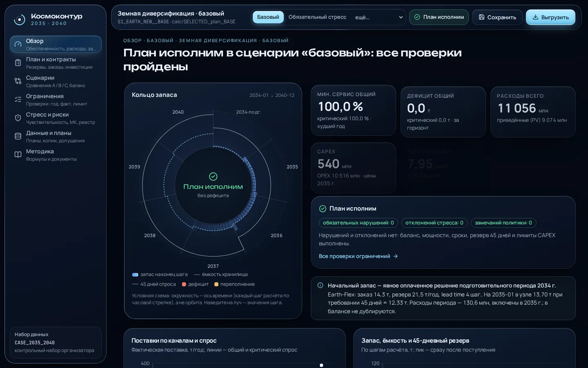588x368 pixels.
Task: Click the checkmark icon in План исполним button
Action: pos(417,17)
